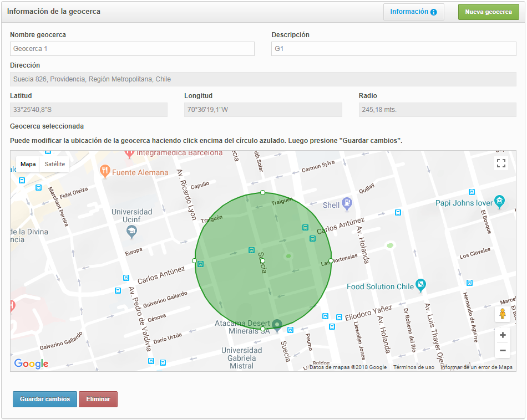Zoom in using the map plus button
Screen dimensions: 527x420
[x=503, y=335]
